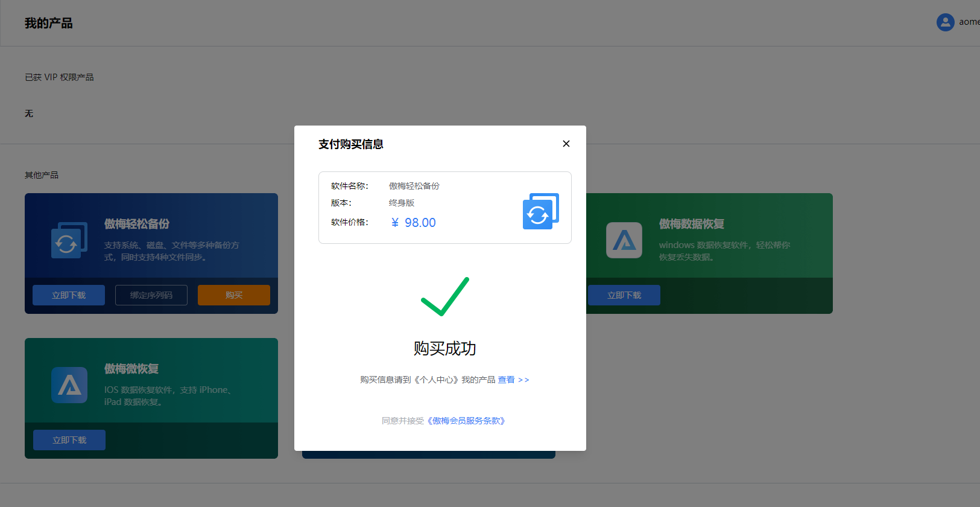
Task: Click the 购买成功 message
Action: 445,348
